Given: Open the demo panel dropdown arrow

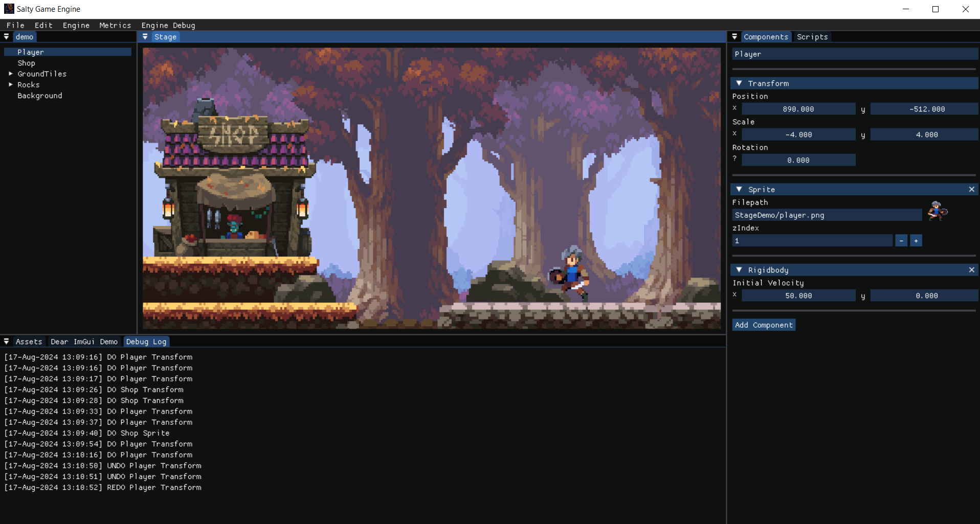Looking at the screenshot, I should (x=7, y=37).
